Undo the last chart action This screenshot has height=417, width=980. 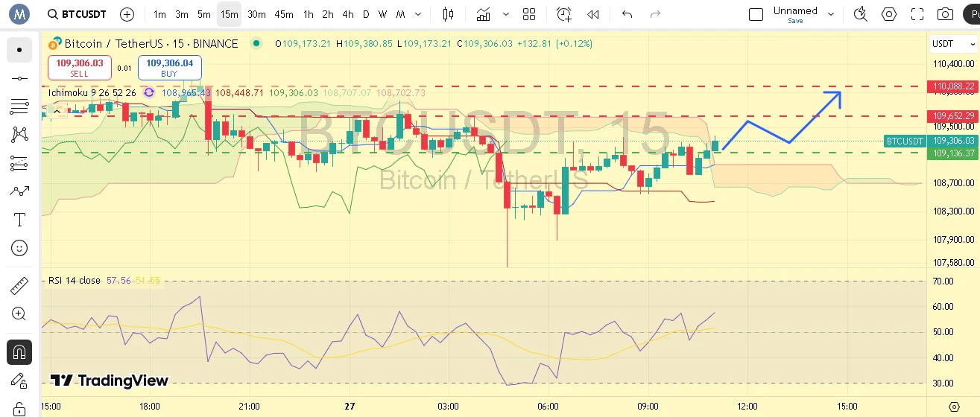tap(627, 14)
